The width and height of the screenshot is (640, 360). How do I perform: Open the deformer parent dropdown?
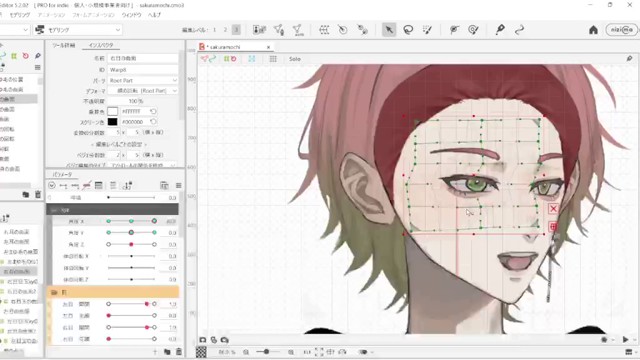click(x=143, y=91)
